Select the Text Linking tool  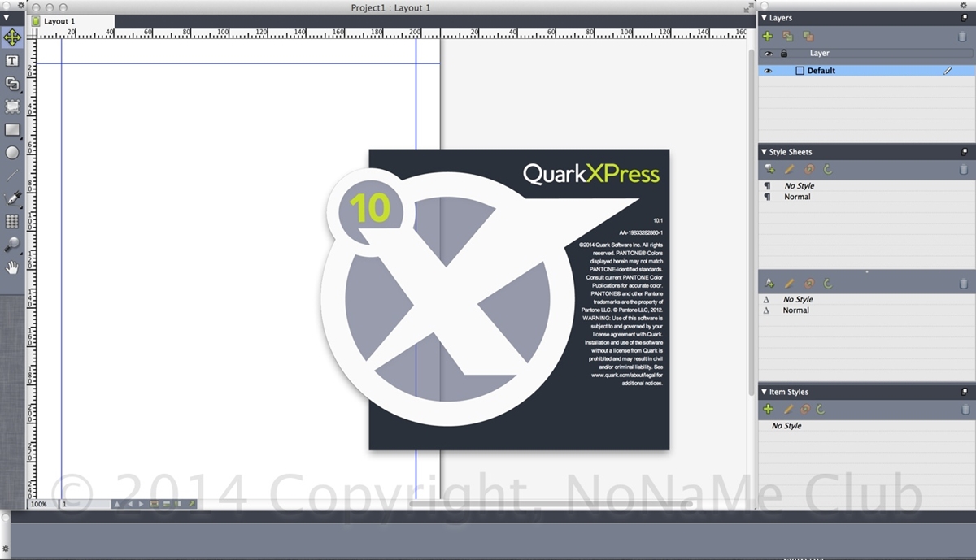(12, 83)
